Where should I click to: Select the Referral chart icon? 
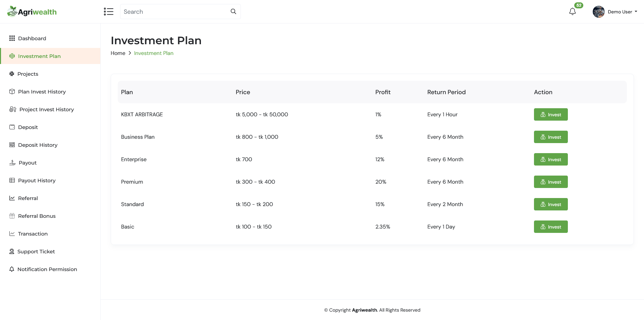[x=12, y=198]
